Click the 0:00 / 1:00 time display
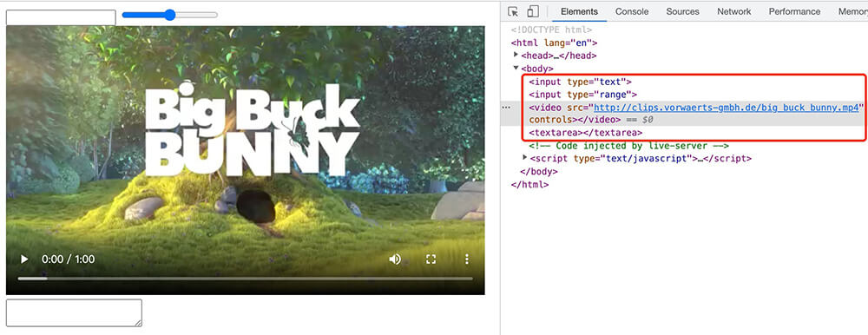The width and height of the screenshot is (868, 335). (x=68, y=259)
